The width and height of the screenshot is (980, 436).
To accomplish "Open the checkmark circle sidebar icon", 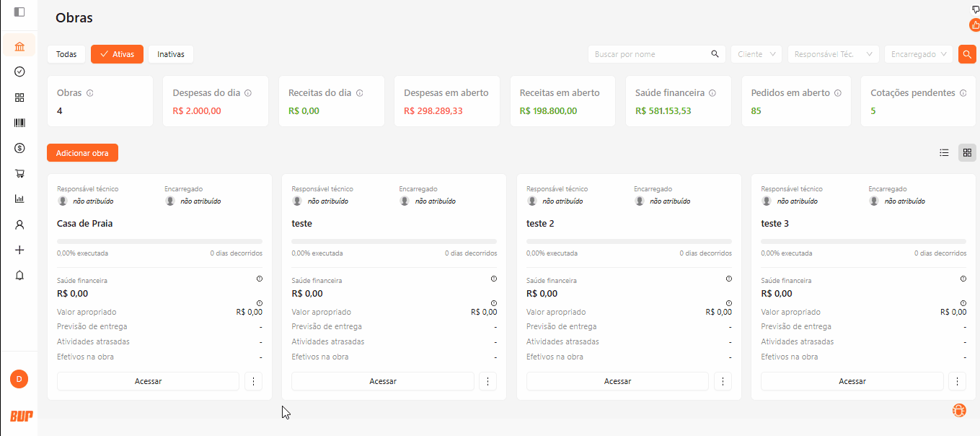I will tap(19, 71).
